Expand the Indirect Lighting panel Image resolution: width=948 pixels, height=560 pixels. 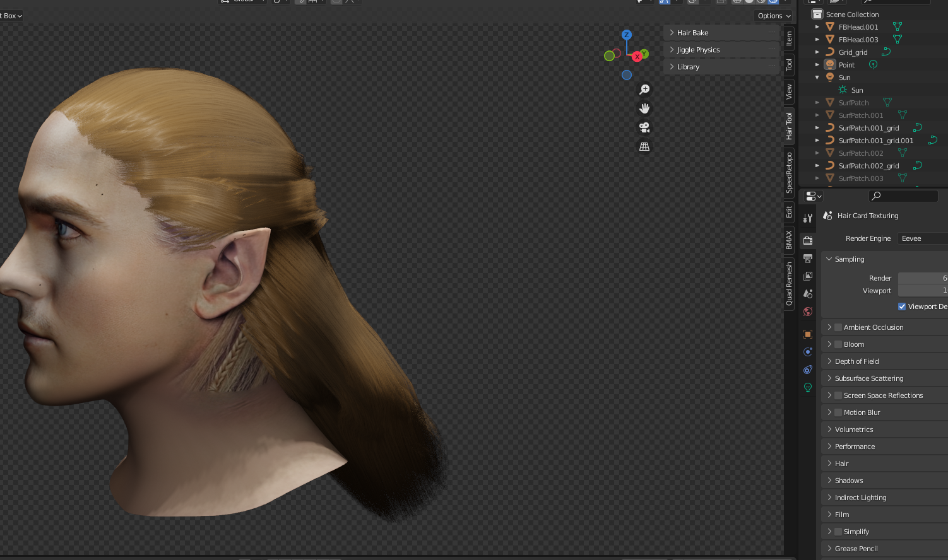tap(884, 498)
